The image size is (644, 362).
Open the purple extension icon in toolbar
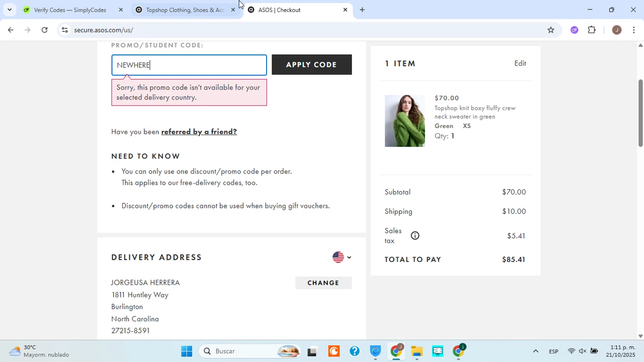(574, 30)
